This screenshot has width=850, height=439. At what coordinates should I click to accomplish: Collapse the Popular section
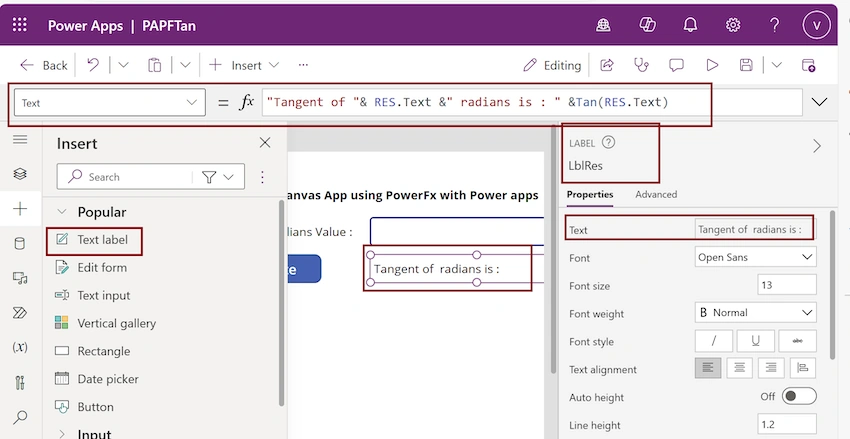(62, 212)
